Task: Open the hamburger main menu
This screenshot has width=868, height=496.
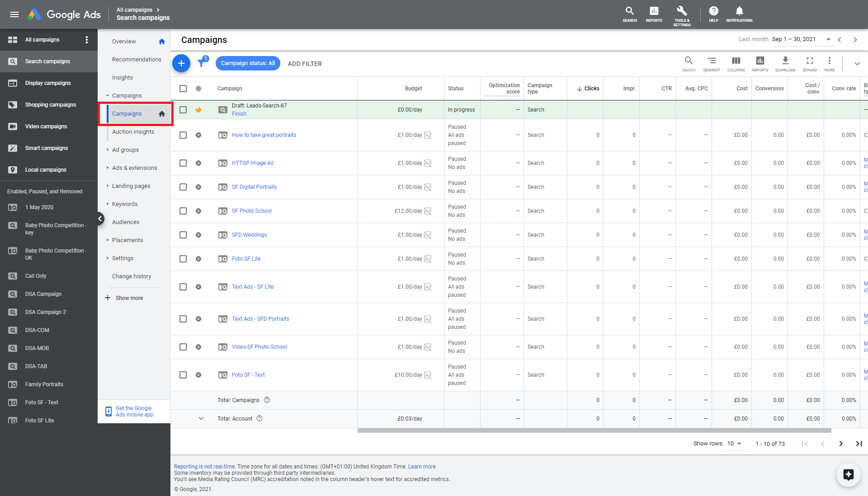Action: tap(14, 14)
